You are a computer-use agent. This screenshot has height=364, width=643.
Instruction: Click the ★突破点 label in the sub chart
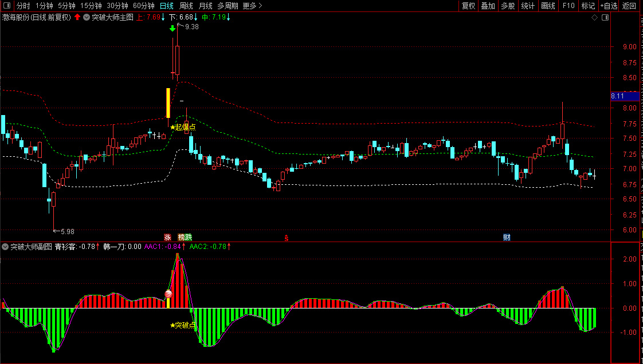183,325
